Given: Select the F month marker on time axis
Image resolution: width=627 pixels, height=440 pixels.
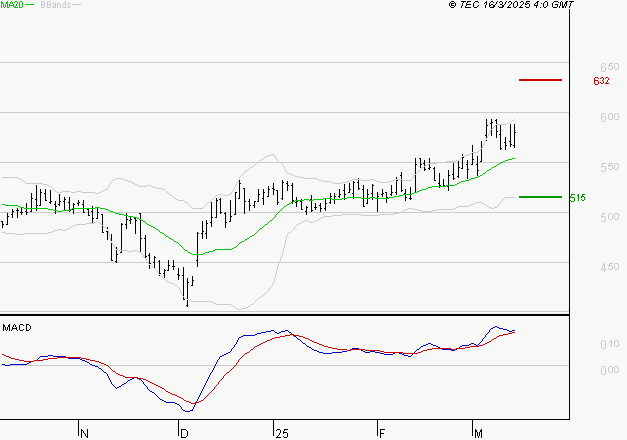Looking at the screenshot, I should coord(383,433).
